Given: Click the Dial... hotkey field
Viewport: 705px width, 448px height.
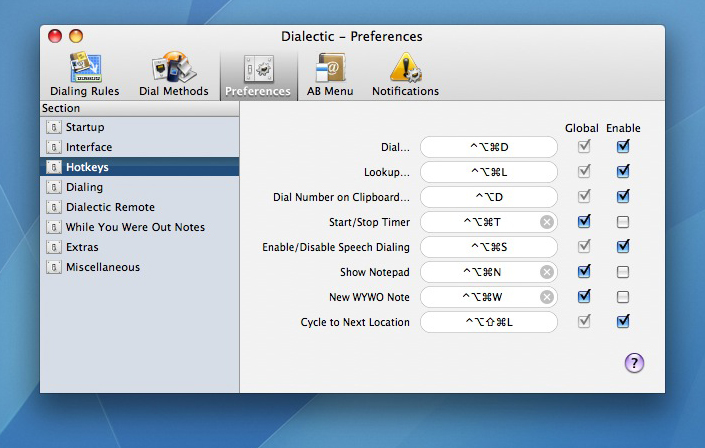Looking at the screenshot, I should (x=489, y=147).
